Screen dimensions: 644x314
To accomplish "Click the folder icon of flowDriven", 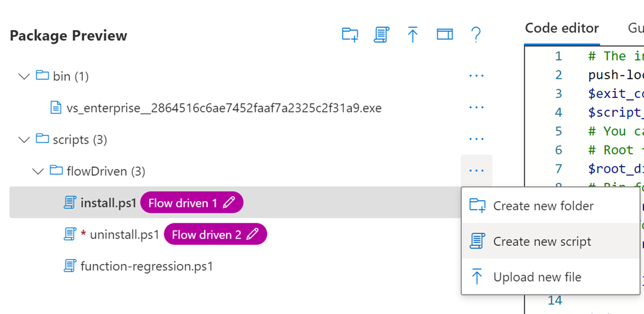I will 56,170.
